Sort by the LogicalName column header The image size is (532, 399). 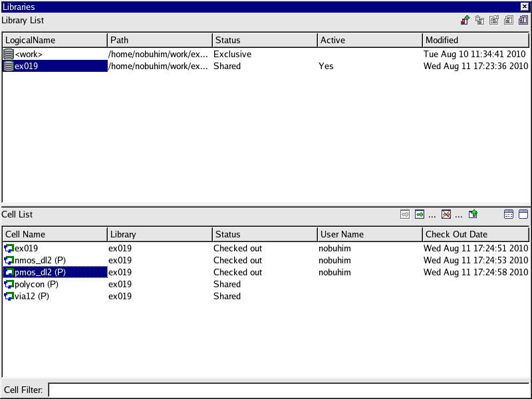55,40
